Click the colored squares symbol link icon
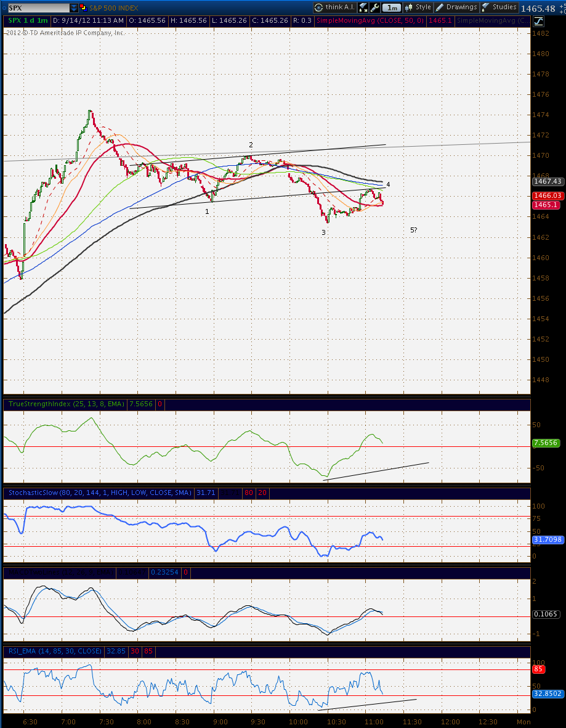 click(x=83, y=7)
